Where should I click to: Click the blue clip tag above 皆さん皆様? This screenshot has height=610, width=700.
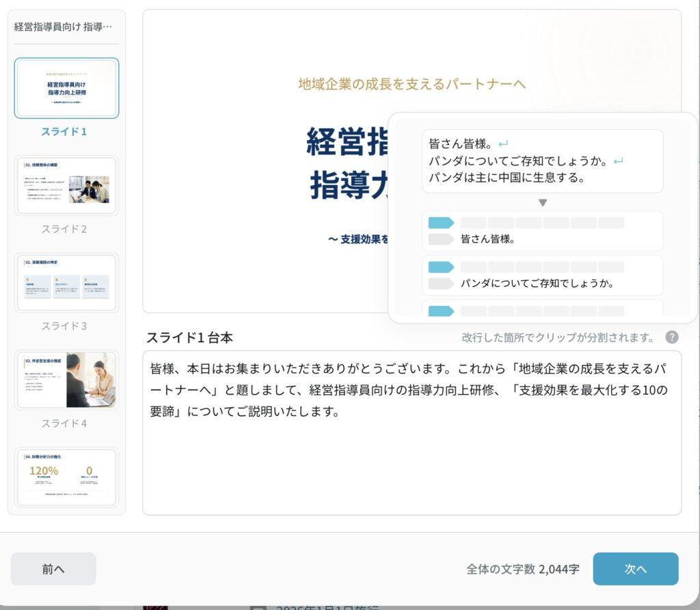pyautogui.click(x=441, y=223)
